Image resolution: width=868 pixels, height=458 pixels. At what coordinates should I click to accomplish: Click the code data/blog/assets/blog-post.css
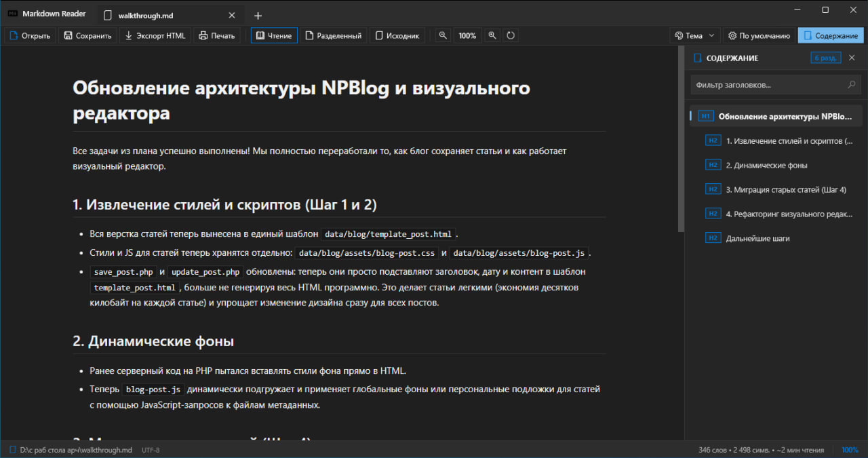367,253
